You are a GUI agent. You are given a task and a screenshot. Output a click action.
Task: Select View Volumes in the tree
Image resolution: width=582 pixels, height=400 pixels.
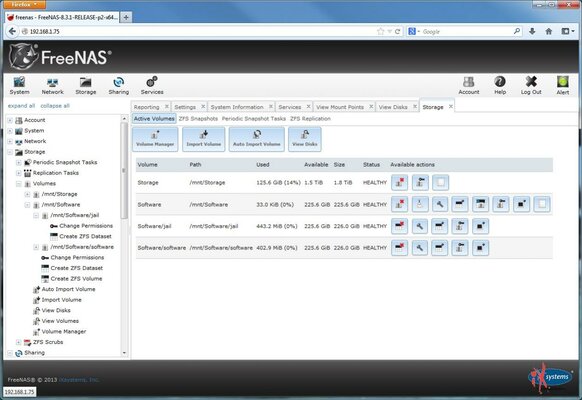(60, 321)
